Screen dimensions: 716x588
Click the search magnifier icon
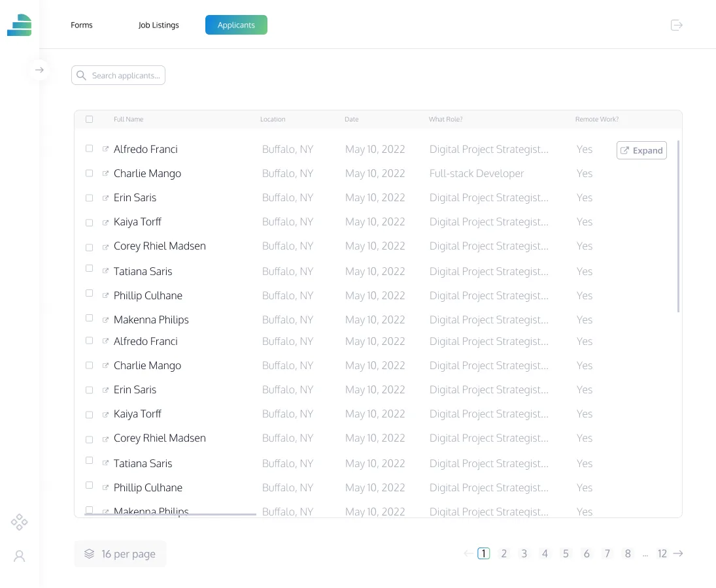81,75
